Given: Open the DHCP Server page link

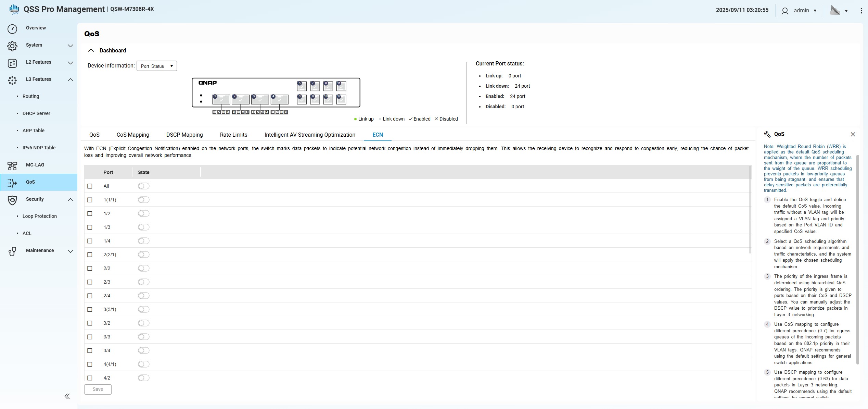Looking at the screenshot, I should (36, 113).
